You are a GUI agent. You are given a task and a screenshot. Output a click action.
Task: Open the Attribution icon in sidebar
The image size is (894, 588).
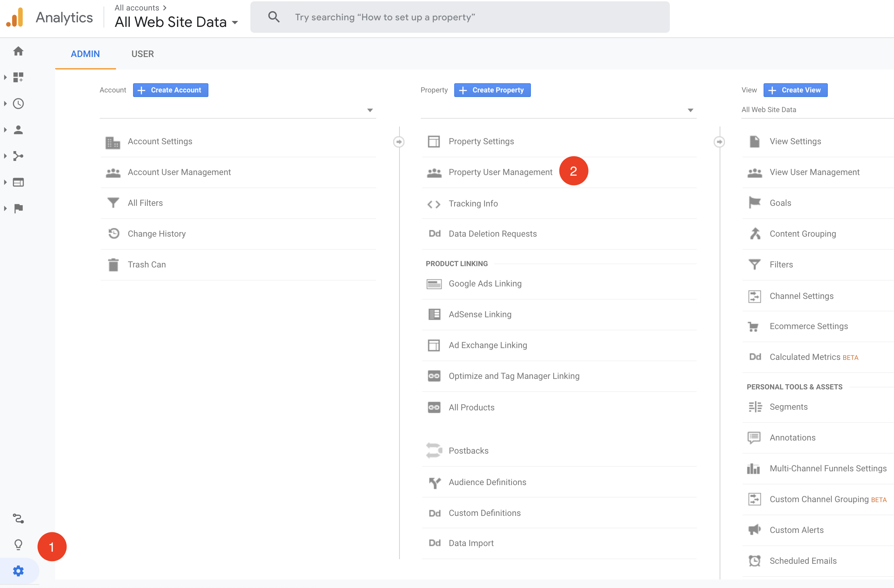[x=18, y=519]
